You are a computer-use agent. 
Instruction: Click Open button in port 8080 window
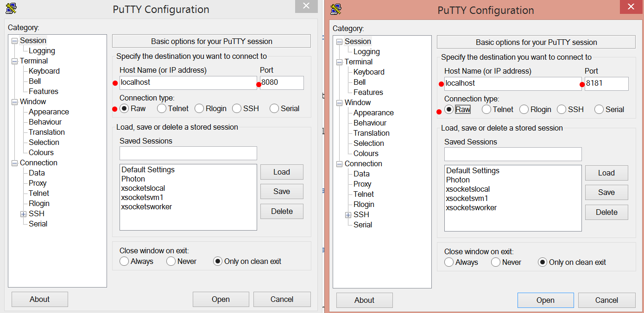pyautogui.click(x=221, y=299)
